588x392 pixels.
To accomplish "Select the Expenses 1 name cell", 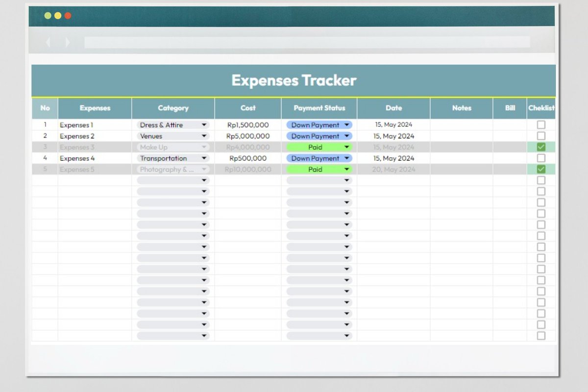I will [x=95, y=125].
